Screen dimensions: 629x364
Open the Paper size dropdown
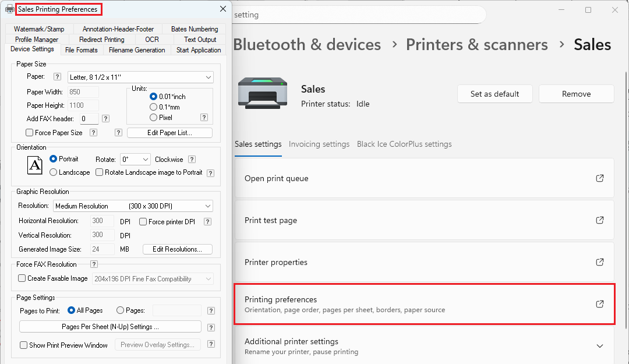point(140,77)
